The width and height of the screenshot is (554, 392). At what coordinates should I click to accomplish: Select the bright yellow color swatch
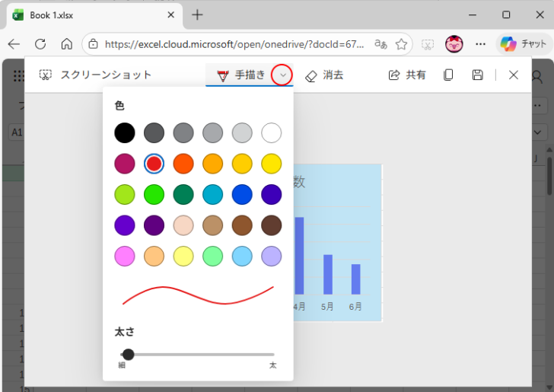(x=272, y=164)
